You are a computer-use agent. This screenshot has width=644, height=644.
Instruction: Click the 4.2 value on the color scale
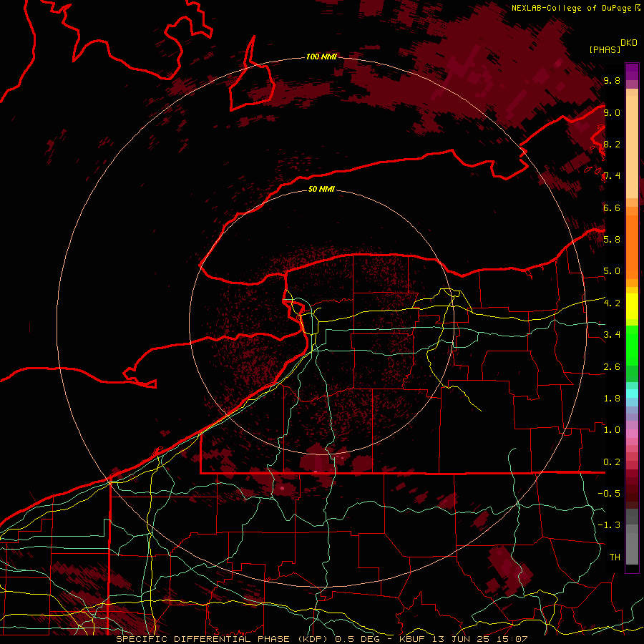612,303
